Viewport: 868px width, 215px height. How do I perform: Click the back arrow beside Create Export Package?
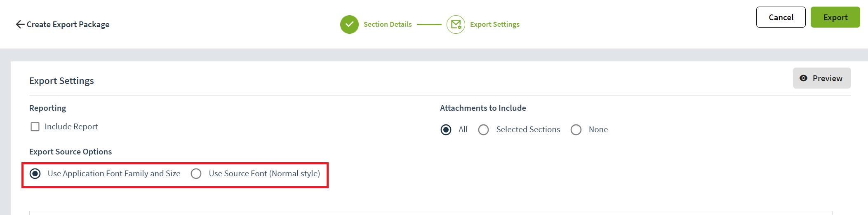20,24
